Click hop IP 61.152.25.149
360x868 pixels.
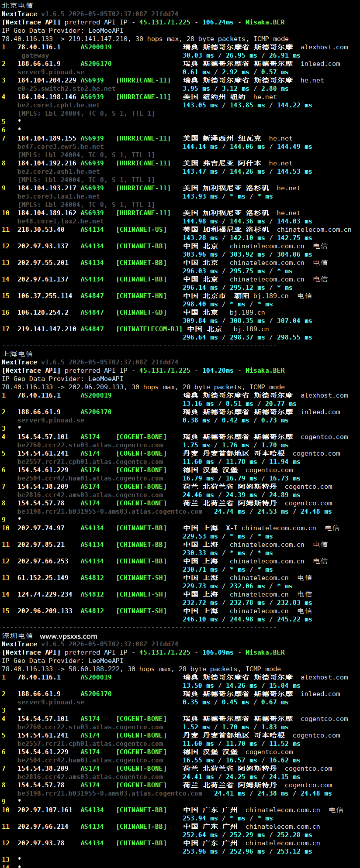click(x=43, y=578)
